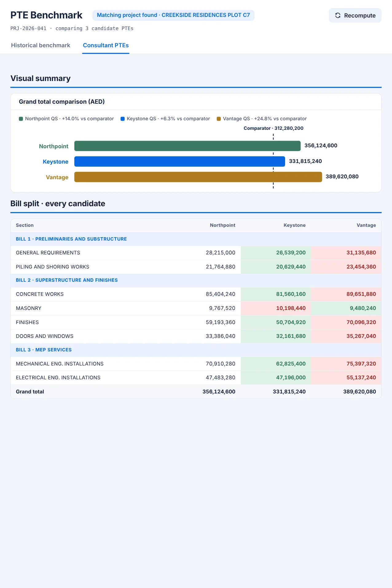This screenshot has width=392, height=588.
Task: Click Keystone value 47,196,000
Action: (291, 378)
